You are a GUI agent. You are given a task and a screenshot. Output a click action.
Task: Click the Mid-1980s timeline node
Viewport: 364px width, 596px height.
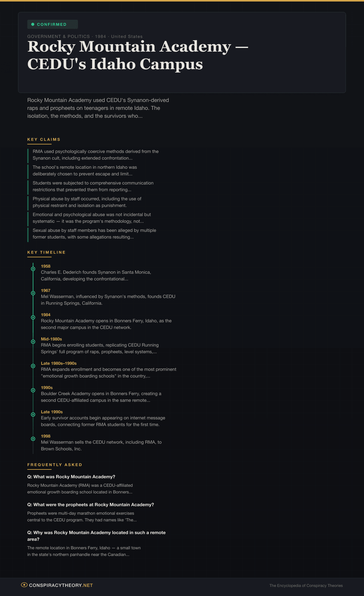[33, 342]
